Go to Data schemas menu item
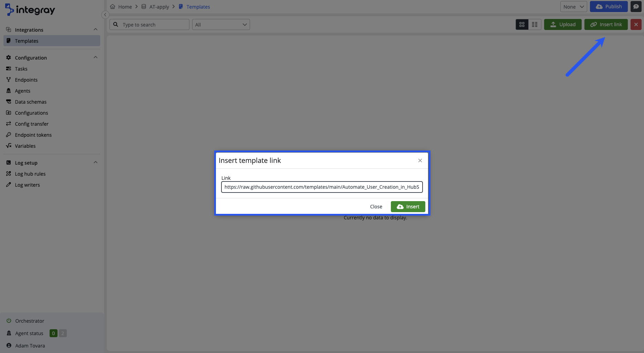 31,102
